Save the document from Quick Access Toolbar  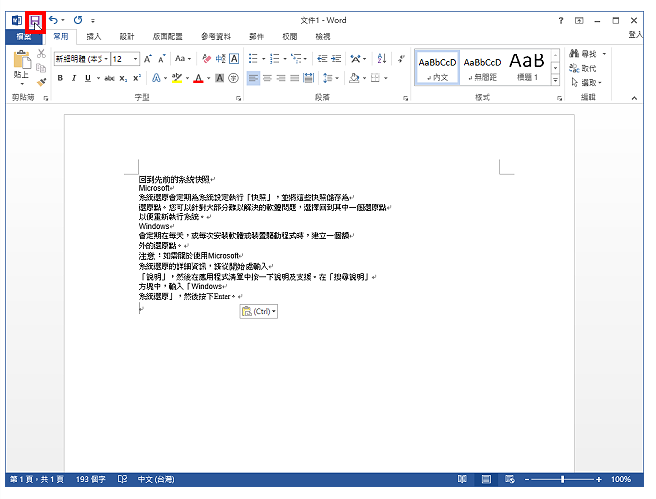click(35, 21)
